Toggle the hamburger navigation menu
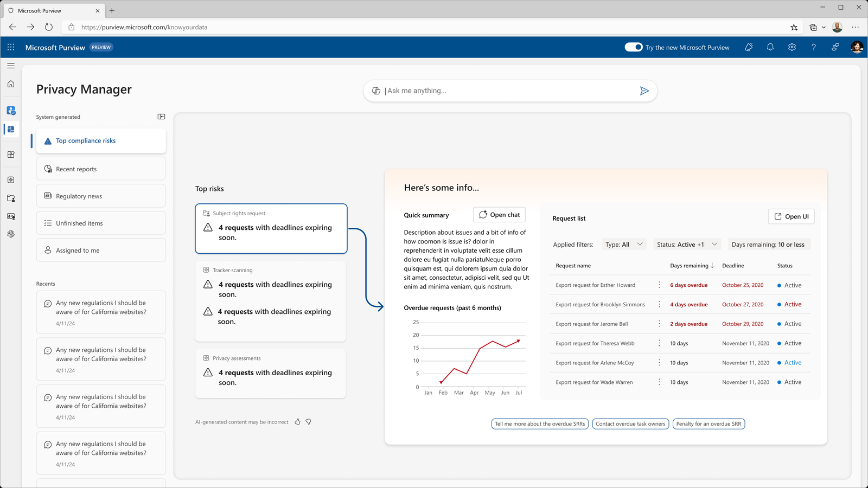 11,66
